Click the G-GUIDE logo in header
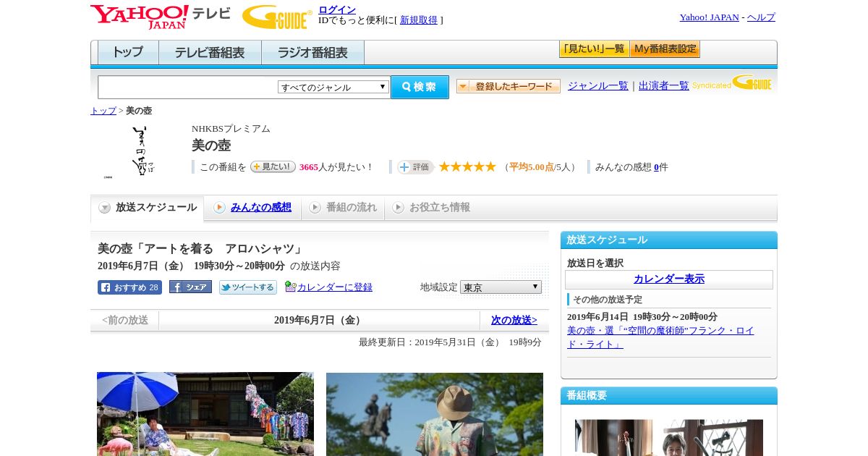 tap(277, 17)
